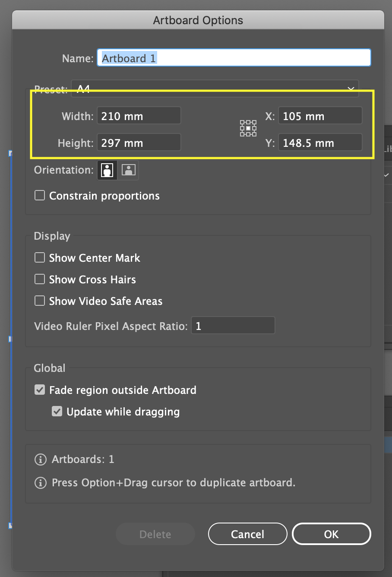Enable the Constrain proportions checkbox
Screen dimensions: 392x577
click(x=39, y=195)
